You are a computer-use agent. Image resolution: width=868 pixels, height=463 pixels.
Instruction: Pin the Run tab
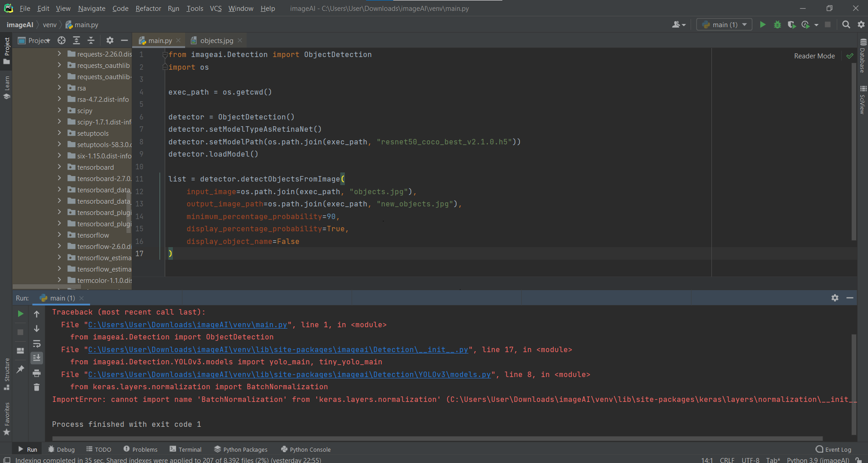(x=20, y=369)
